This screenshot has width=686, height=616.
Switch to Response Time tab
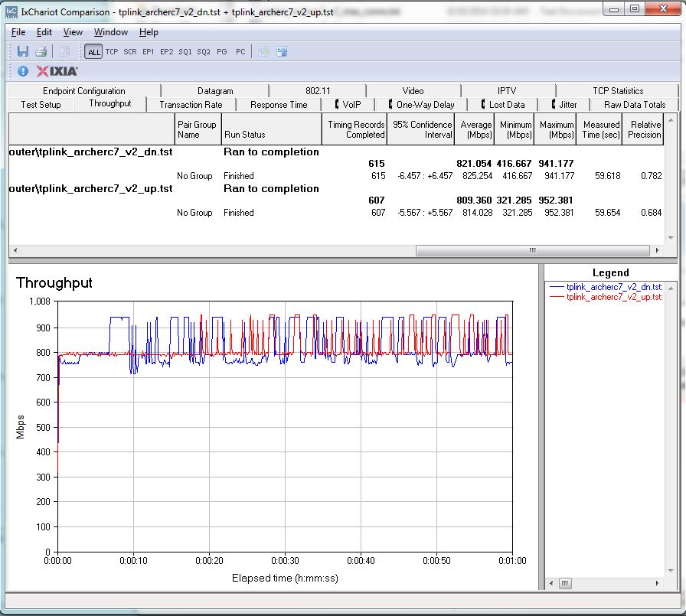pos(279,105)
